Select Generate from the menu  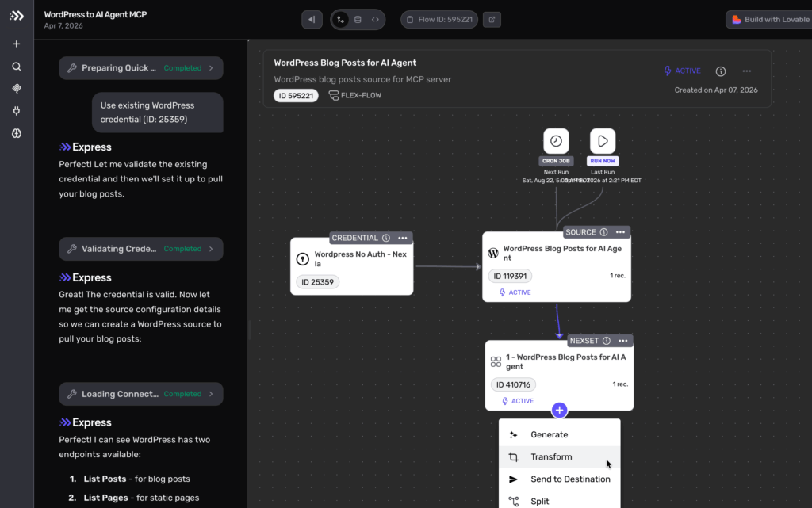(559, 435)
